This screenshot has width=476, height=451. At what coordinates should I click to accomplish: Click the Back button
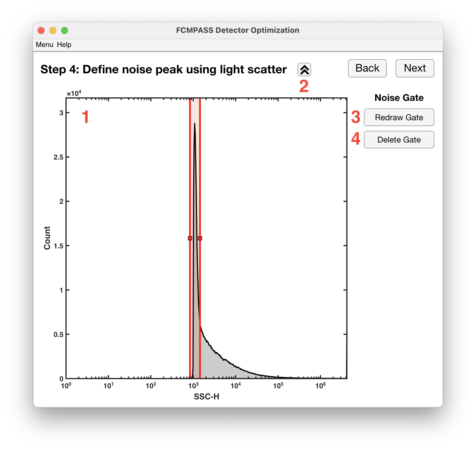coord(367,68)
